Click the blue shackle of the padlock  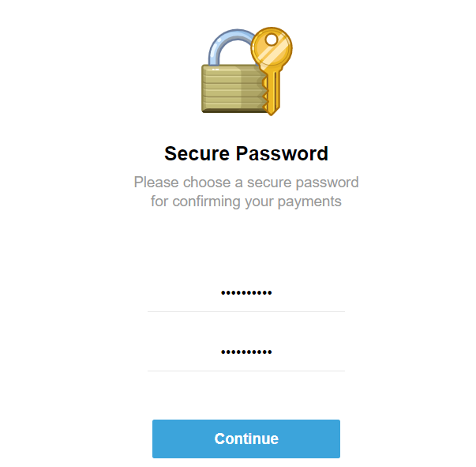pos(230,47)
